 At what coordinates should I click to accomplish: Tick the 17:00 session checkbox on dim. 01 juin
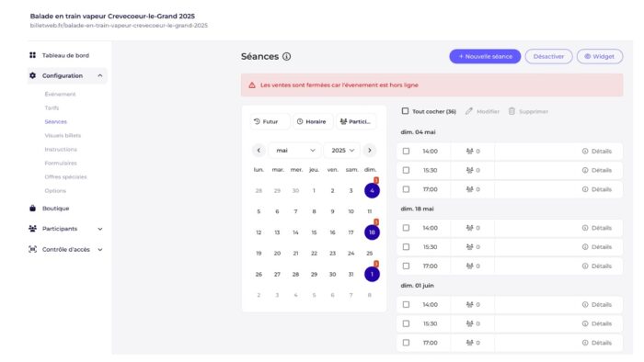[407, 343]
